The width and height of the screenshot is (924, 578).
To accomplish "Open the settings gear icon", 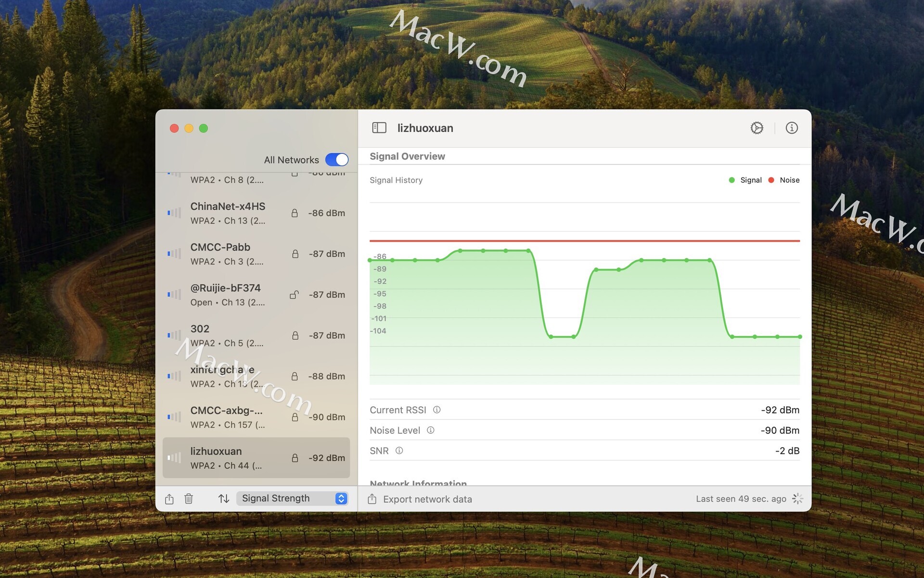I will (x=757, y=128).
